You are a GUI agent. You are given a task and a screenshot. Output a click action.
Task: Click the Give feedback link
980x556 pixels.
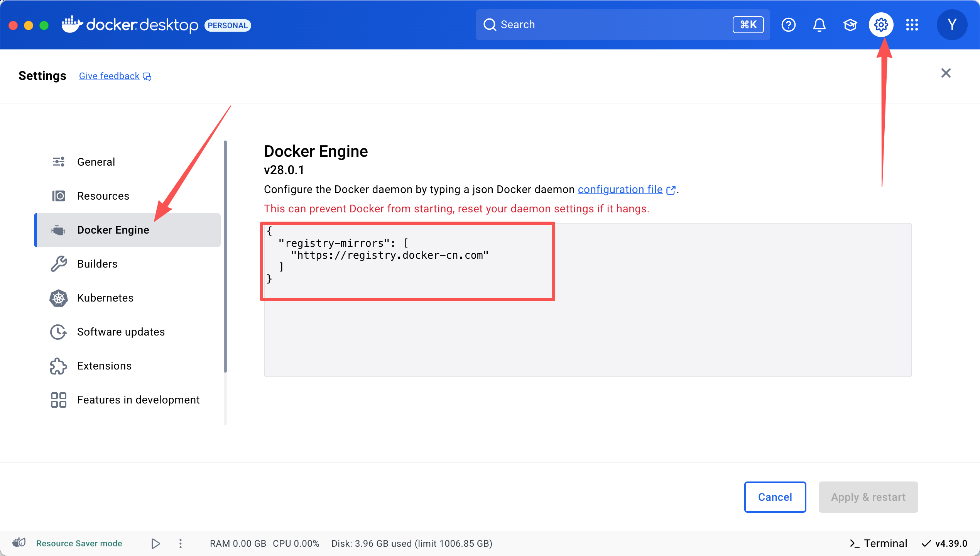point(109,76)
